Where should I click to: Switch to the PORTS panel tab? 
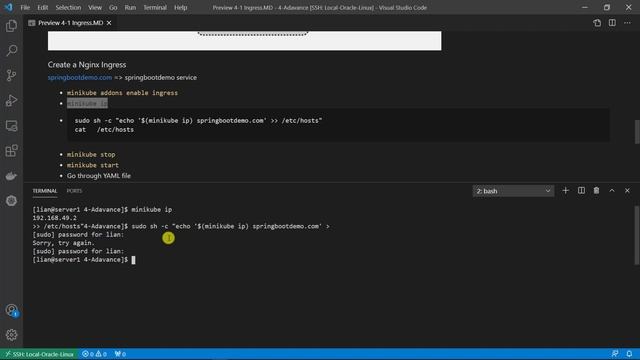[74, 191]
